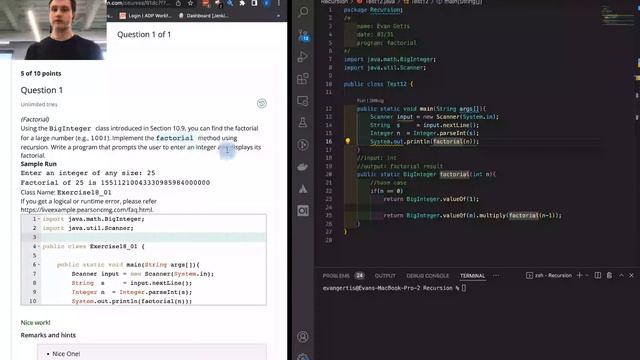Open the circular play icon view in activity bar
640x360 pixels.
coord(303,144)
